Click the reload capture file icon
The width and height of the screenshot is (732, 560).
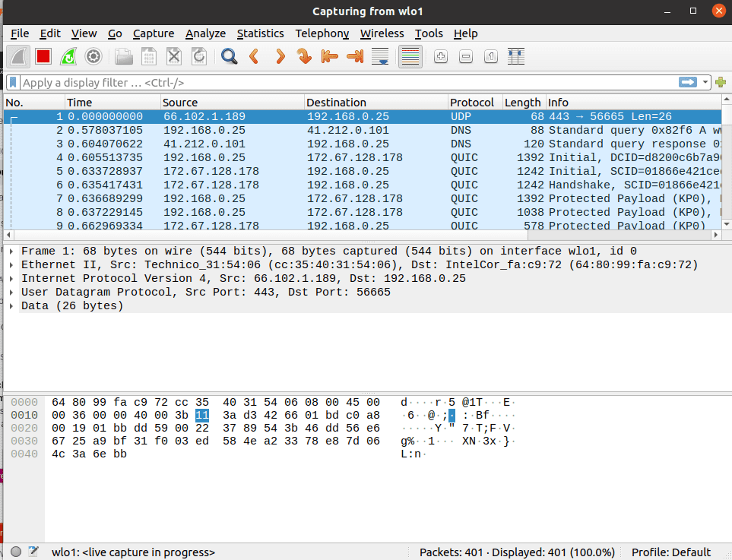[199, 56]
